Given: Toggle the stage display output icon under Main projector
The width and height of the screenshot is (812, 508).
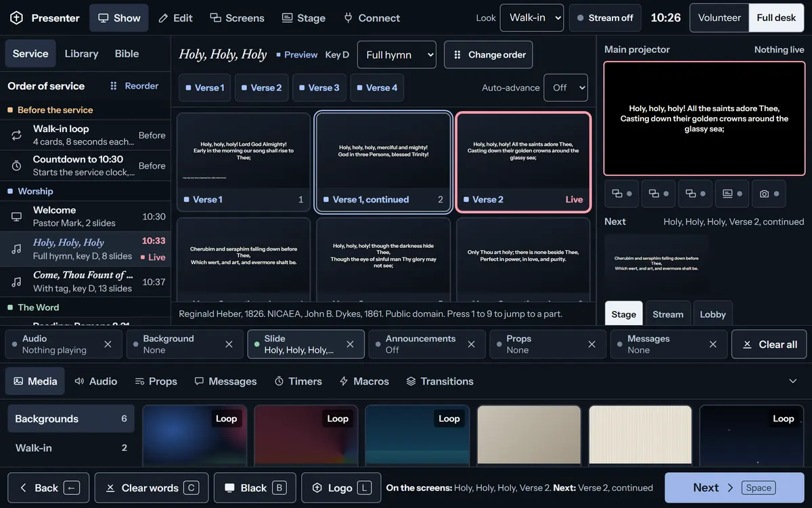Looking at the screenshot, I should click(x=731, y=194).
